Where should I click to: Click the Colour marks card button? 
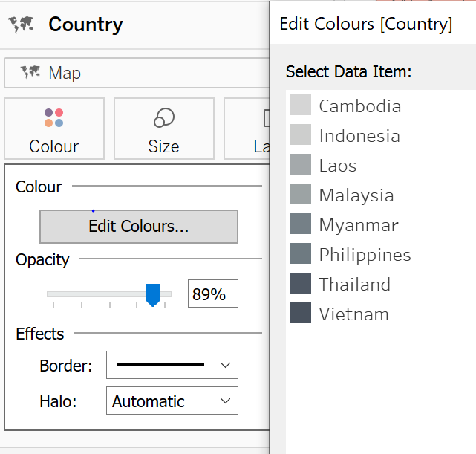tap(53, 129)
